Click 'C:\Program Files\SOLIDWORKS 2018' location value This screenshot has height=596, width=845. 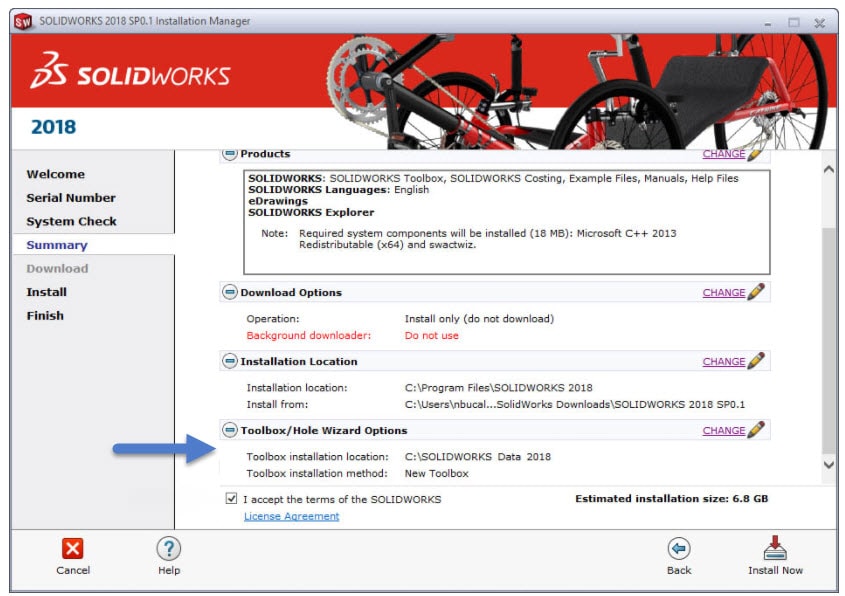tap(498, 387)
